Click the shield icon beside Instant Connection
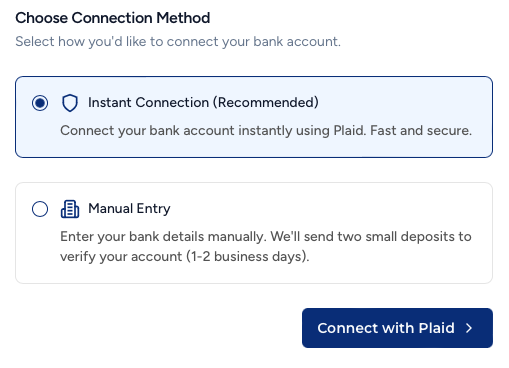 70,103
